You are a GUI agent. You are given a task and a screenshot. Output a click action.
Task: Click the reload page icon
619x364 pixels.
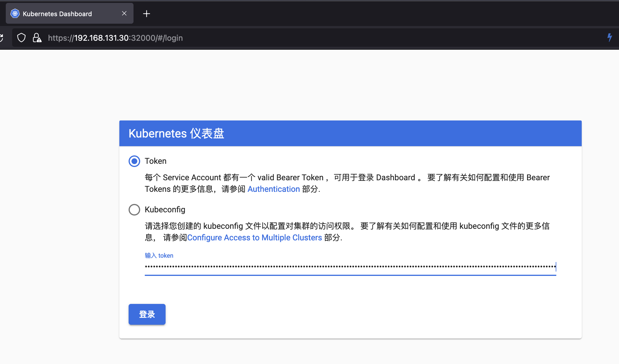1,38
